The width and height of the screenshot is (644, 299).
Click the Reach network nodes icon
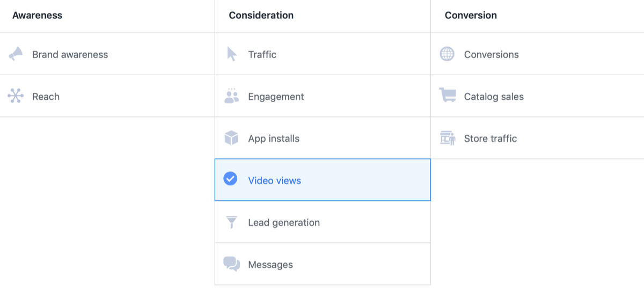16,97
